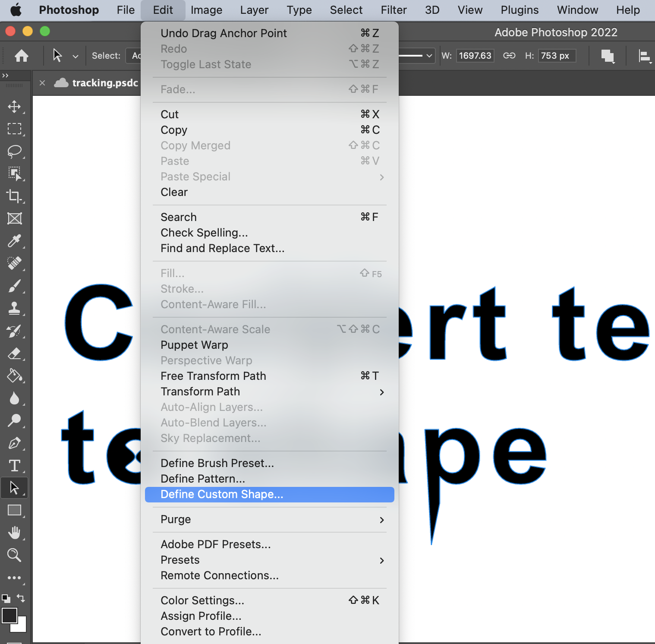Screen dimensions: 655x644
Task: Swap foreground and background colors
Action: tap(21, 598)
